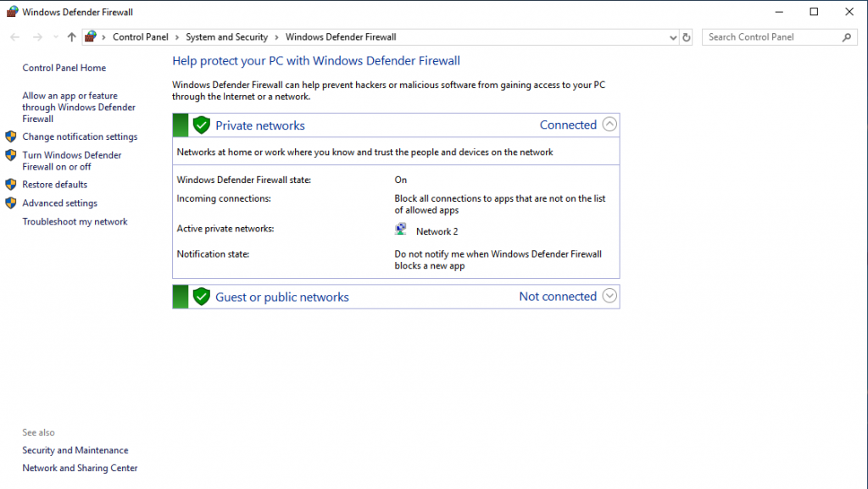The image size is (868, 489).
Task: Expand chevron before Control Panel breadcrumb
Action: point(103,37)
